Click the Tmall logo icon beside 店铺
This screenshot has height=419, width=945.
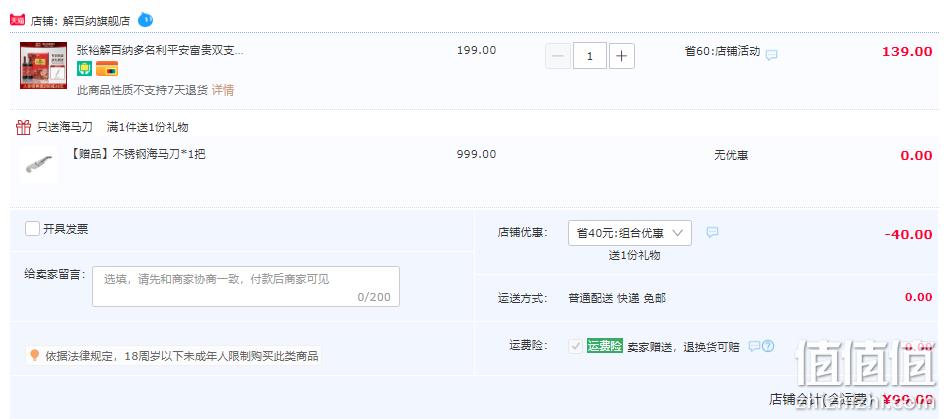17,20
